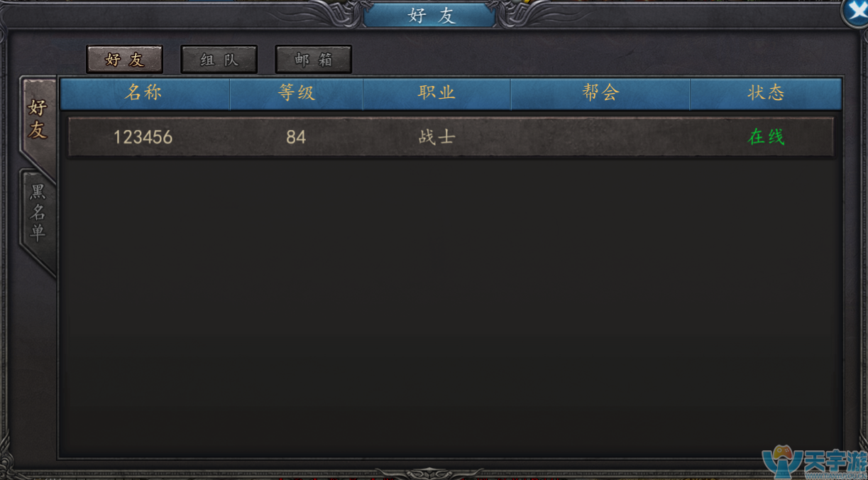This screenshot has height=480, width=868.
Task: Click the level 84 cell
Action: pos(296,136)
